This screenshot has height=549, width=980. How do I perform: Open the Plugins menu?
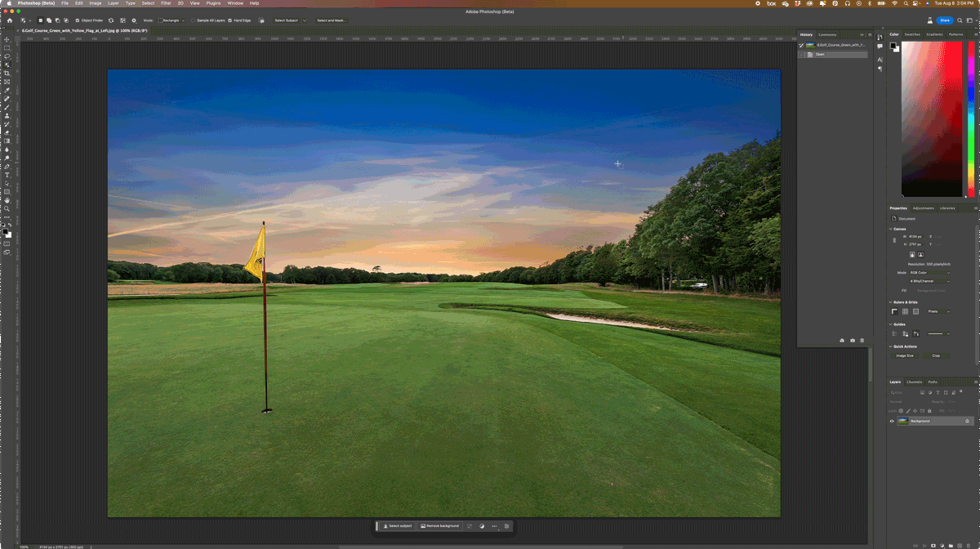click(x=214, y=3)
